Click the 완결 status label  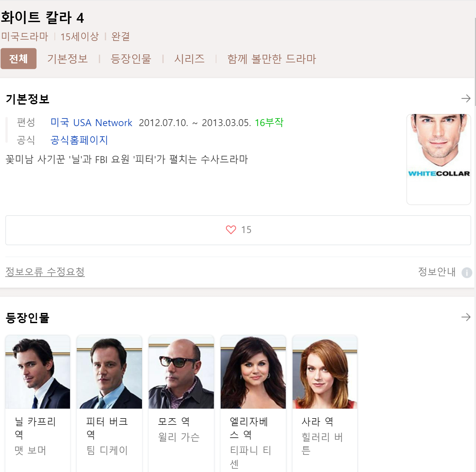point(121,36)
